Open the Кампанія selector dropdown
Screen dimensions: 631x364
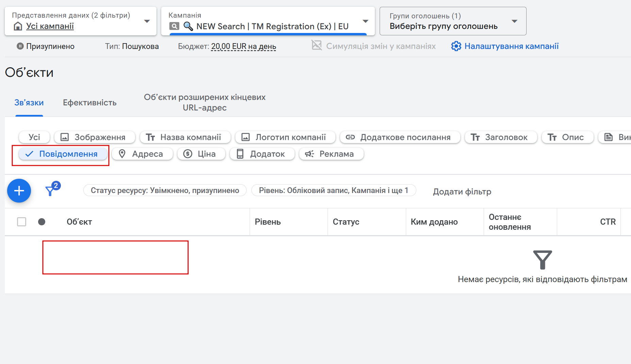click(x=365, y=21)
